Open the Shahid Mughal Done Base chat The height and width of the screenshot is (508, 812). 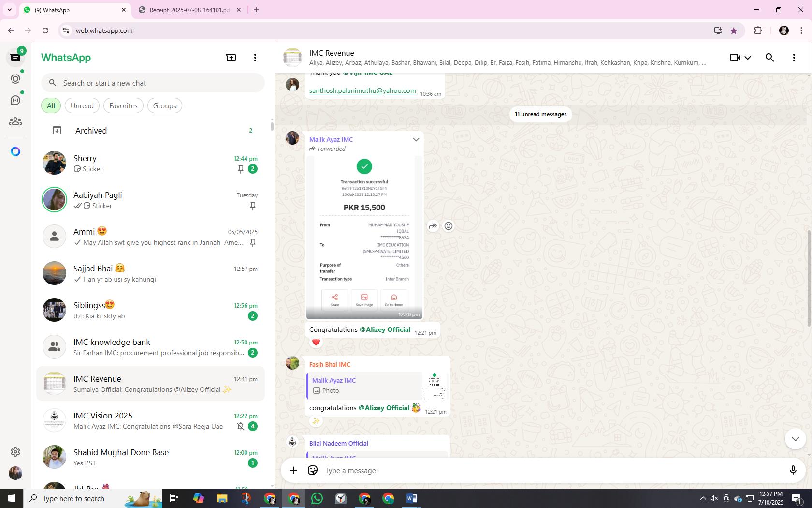coord(151,458)
